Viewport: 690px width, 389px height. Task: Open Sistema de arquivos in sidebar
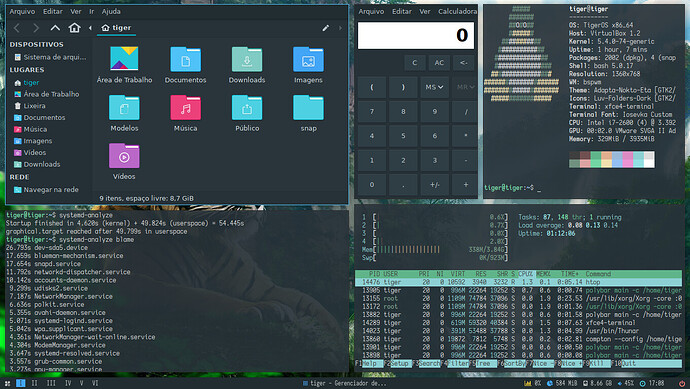(50, 57)
